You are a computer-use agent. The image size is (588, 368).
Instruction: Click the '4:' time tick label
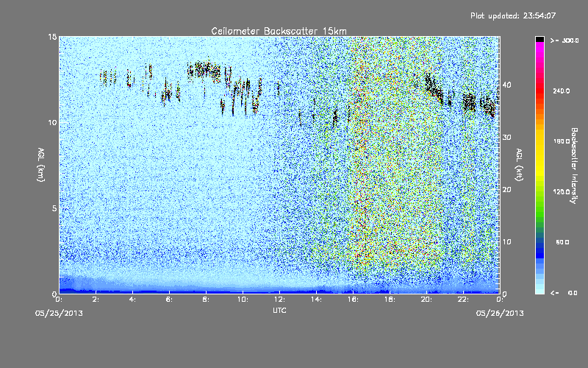tap(132, 300)
